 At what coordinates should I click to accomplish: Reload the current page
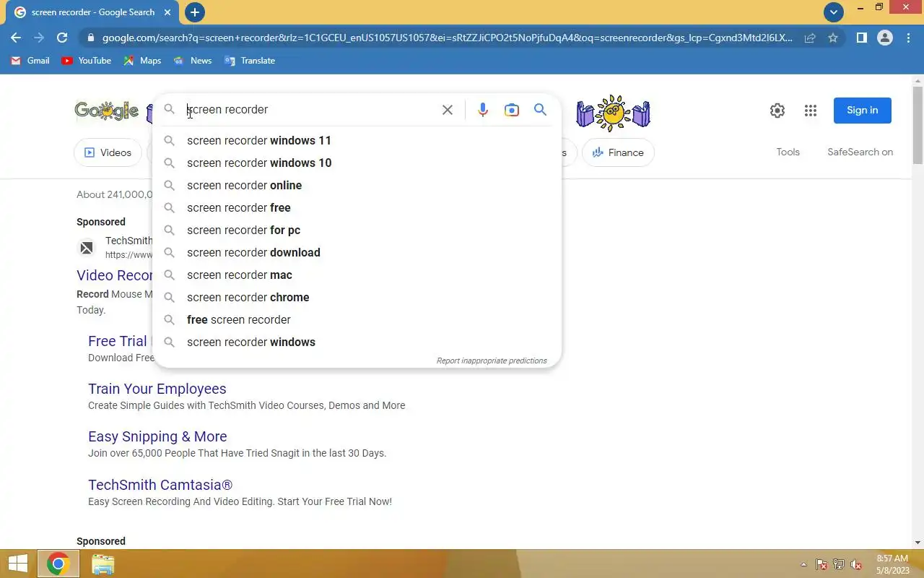click(x=62, y=38)
